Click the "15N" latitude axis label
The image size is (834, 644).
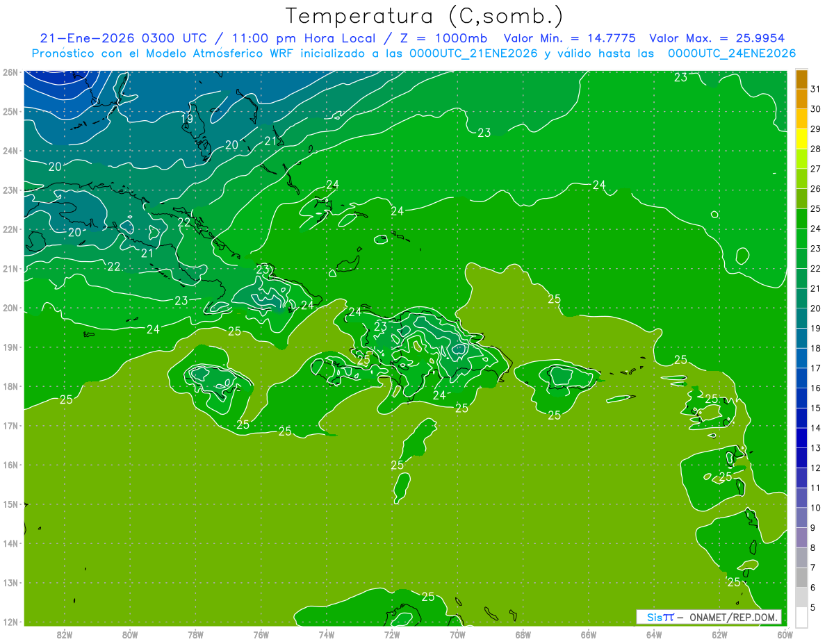(x=10, y=504)
